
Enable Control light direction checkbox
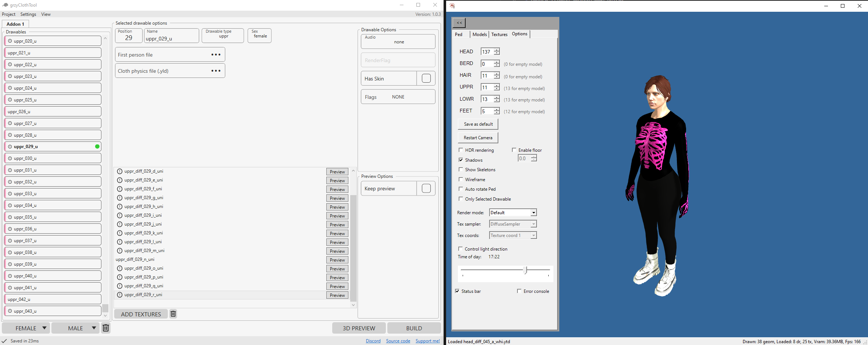tap(460, 249)
